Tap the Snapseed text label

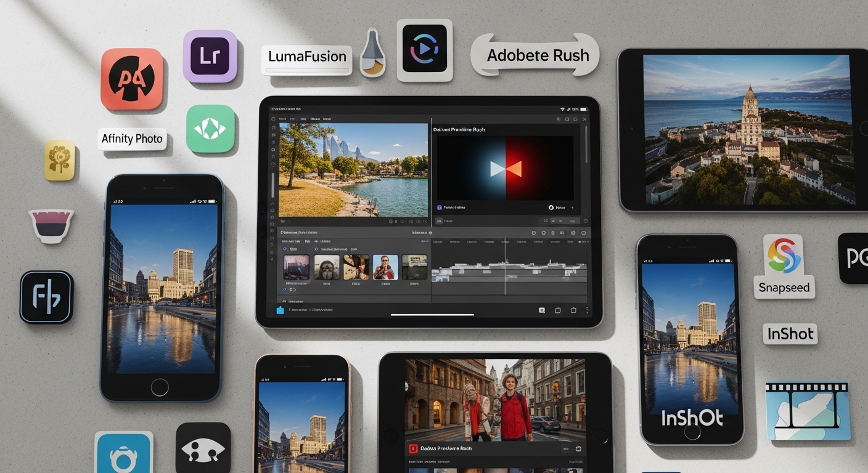coord(784,288)
